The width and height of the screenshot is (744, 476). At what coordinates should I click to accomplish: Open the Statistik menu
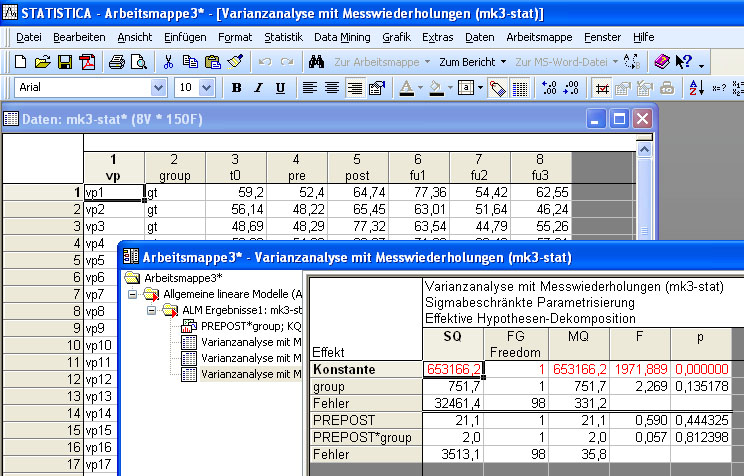(283, 37)
